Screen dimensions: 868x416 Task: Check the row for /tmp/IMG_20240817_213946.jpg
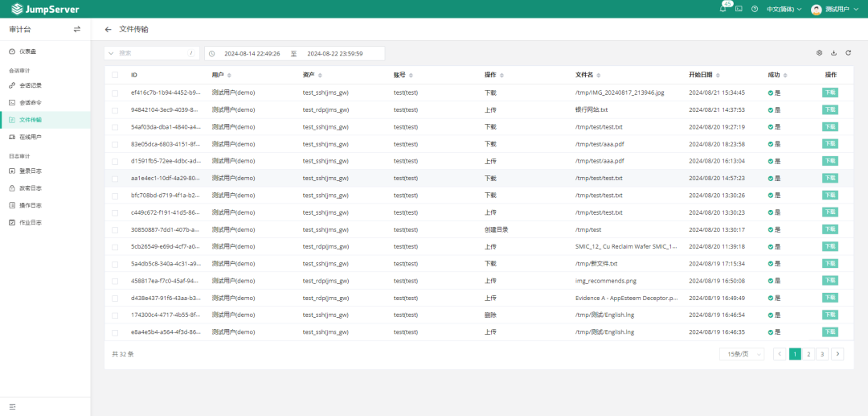(x=115, y=93)
